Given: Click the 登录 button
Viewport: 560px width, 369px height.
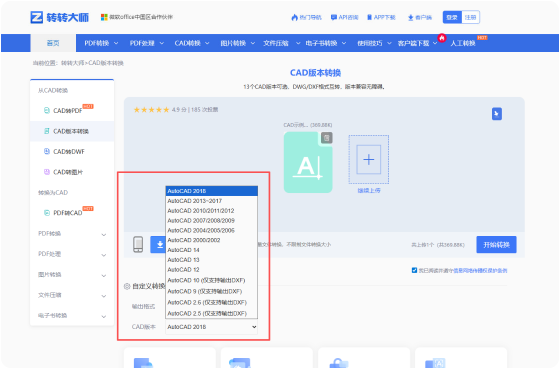Looking at the screenshot, I should tap(452, 17).
